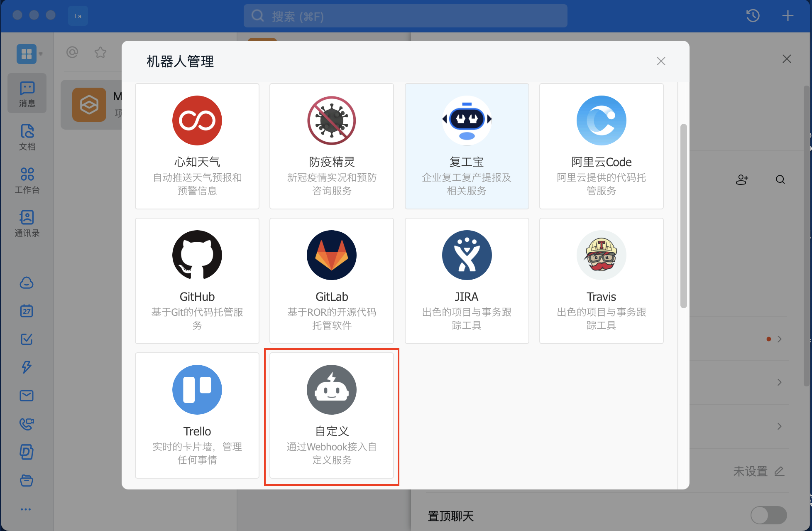Open the 消息 tab in sidebar

pos(27,93)
